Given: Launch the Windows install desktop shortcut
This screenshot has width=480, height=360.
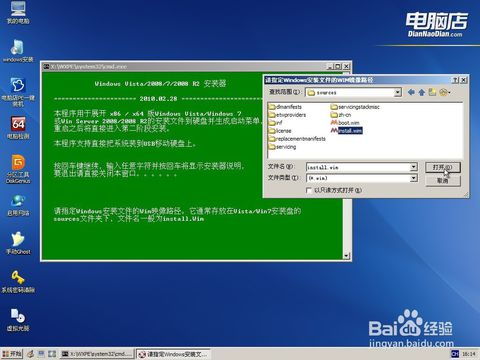Looking at the screenshot, I should pyautogui.click(x=18, y=51).
